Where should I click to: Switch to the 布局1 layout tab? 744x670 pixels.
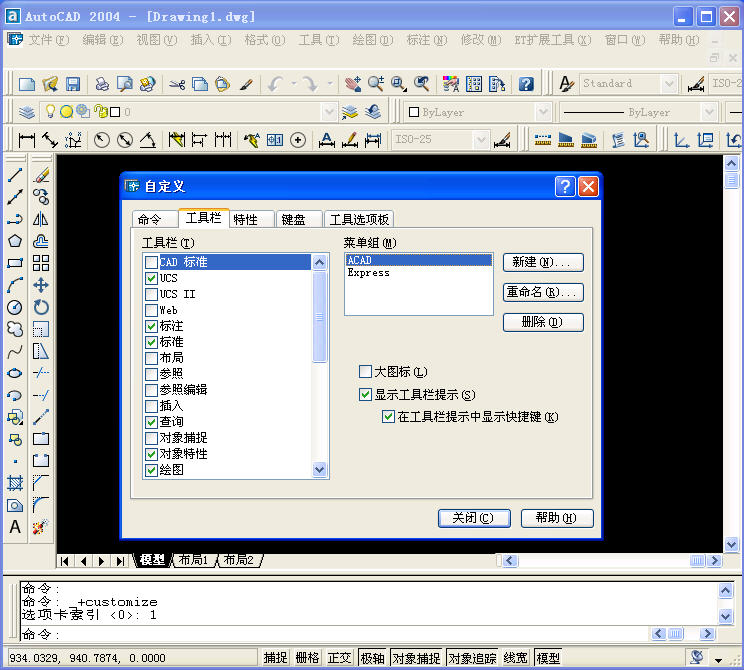pyautogui.click(x=193, y=560)
